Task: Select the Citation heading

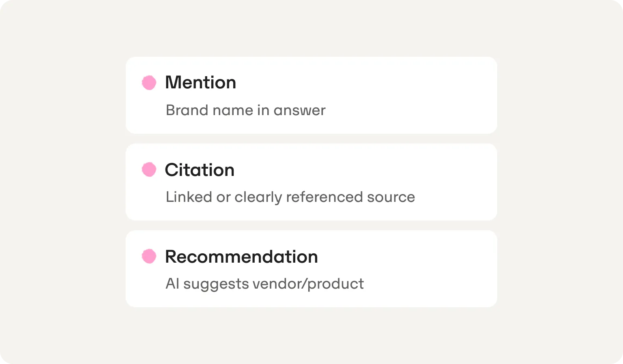Action: pos(200,170)
